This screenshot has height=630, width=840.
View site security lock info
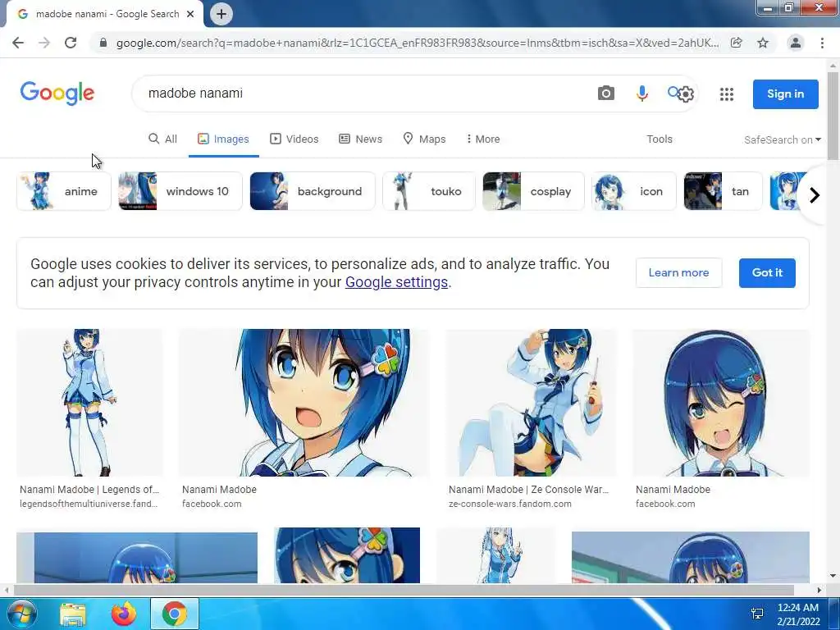(x=103, y=43)
